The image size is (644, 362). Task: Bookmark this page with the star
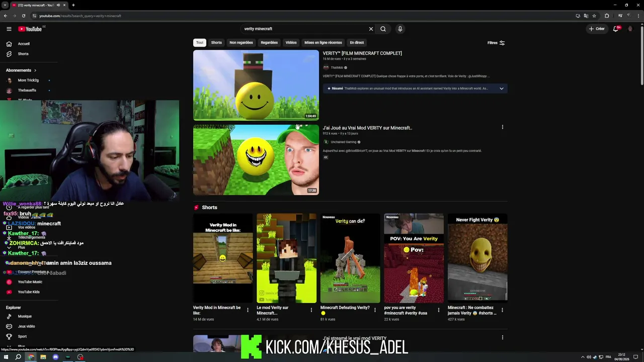[x=594, y=16]
